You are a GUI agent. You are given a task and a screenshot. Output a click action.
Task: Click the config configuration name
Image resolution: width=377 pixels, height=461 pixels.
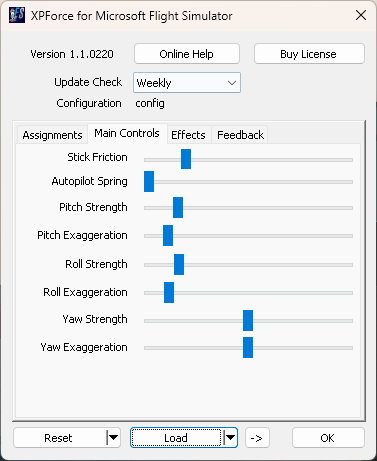pos(150,103)
